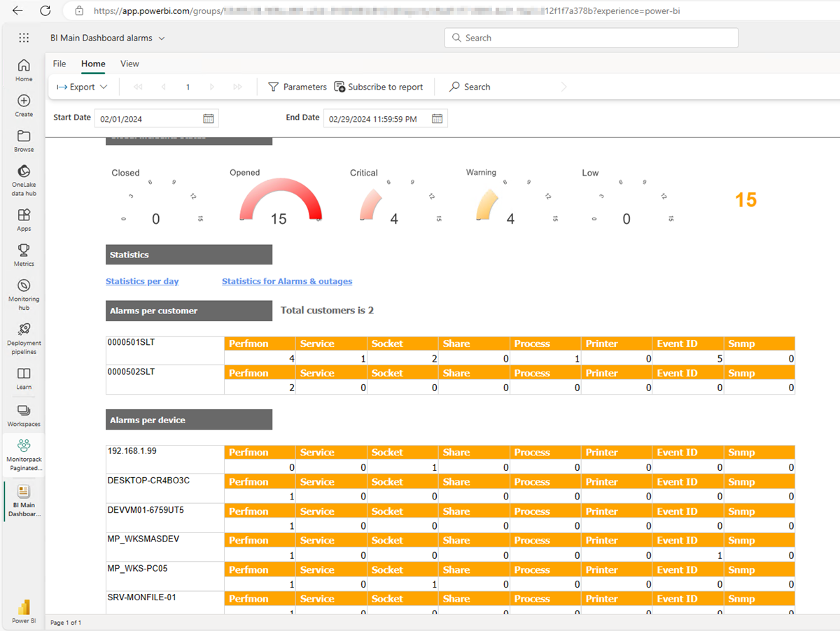840x631 pixels.
Task: Open the Statistics per day link
Action: pyautogui.click(x=142, y=281)
